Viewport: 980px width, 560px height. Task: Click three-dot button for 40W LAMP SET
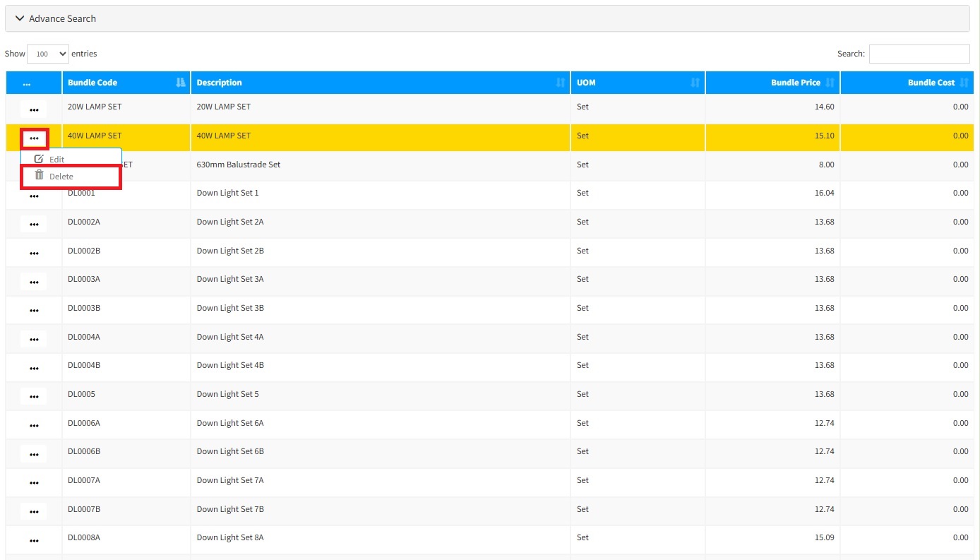coord(34,138)
